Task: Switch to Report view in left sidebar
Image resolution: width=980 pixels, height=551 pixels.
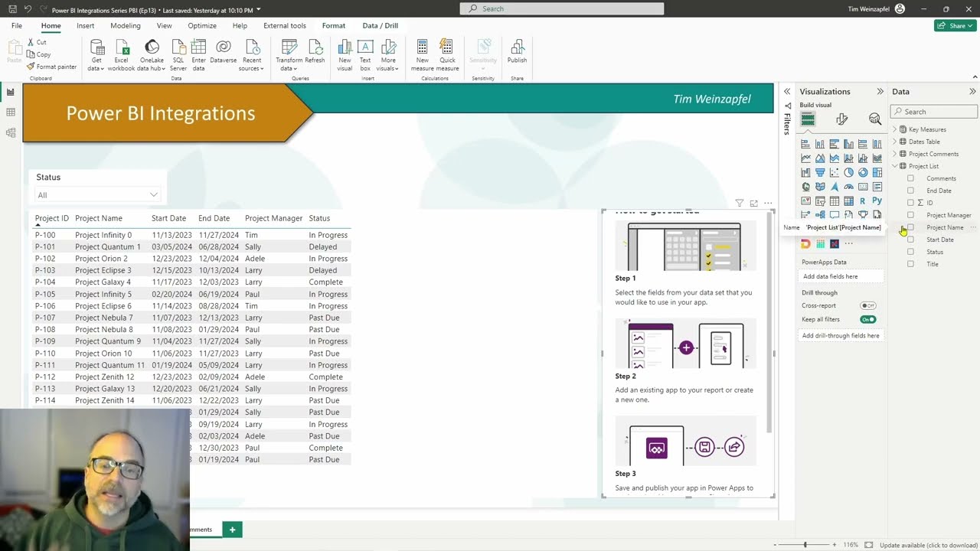Action: 11,92
